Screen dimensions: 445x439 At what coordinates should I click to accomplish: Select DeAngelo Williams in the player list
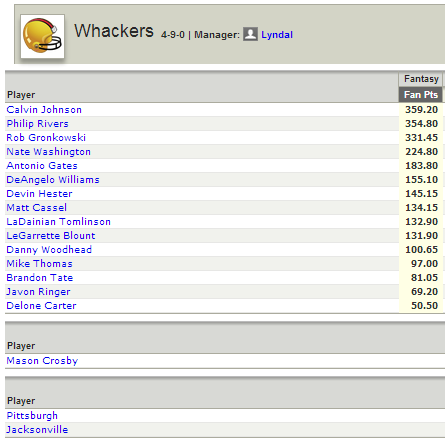coord(53,180)
